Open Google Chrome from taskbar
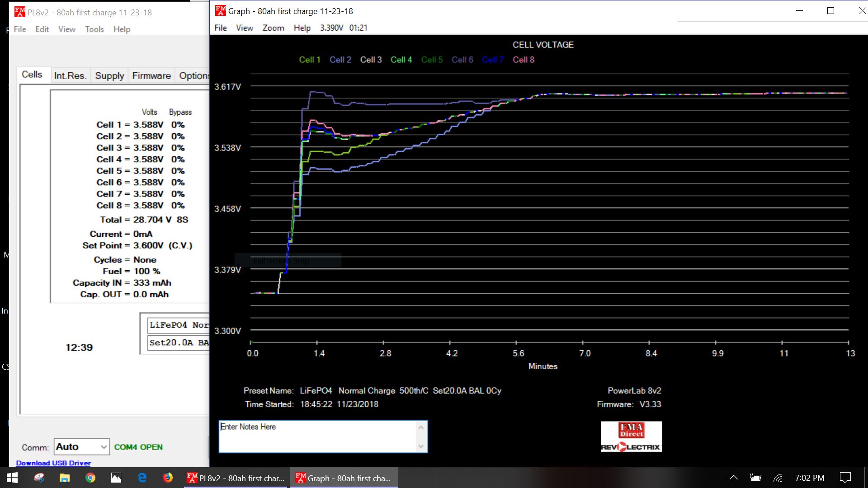868x488 pixels. click(x=90, y=478)
